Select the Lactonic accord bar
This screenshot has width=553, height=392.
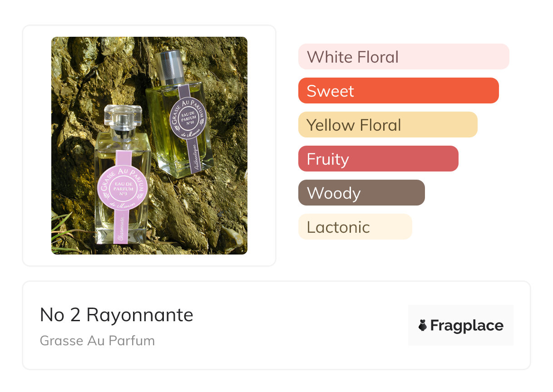355,227
